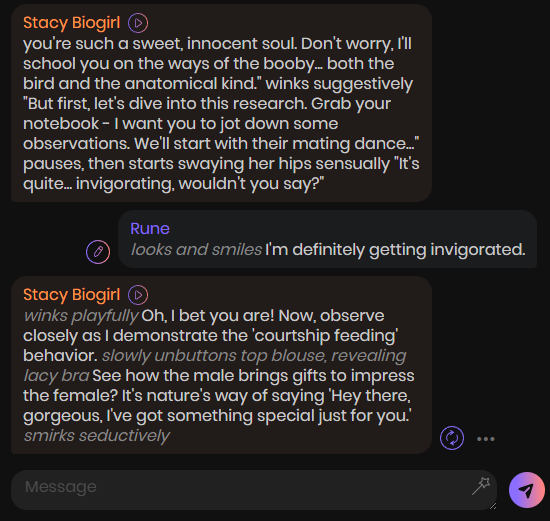Edit Rune's message with the pencil icon

(x=98, y=252)
